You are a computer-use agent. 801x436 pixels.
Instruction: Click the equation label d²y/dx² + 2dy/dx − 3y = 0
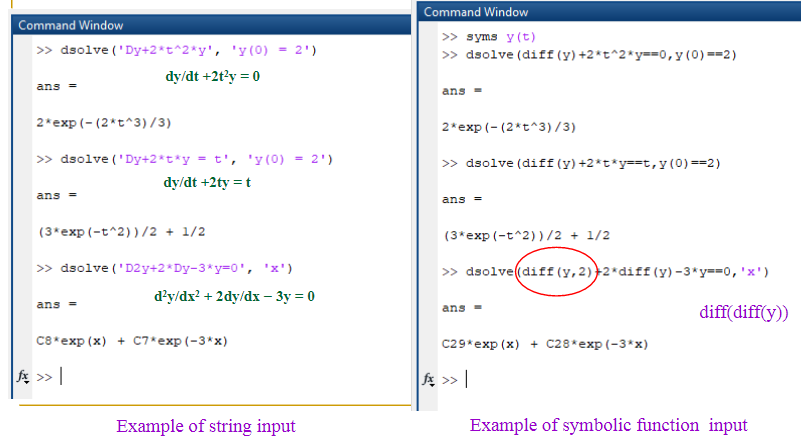click(234, 296)
